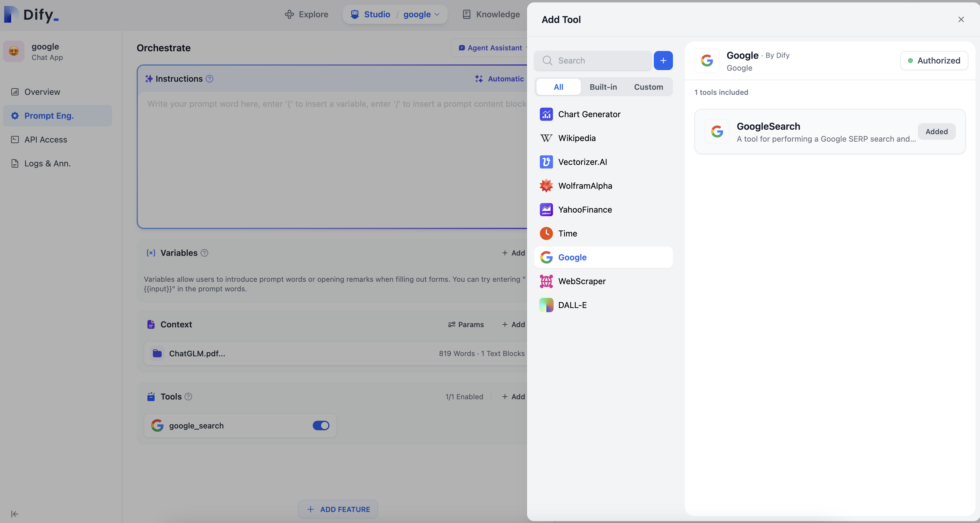This screenshot has height=523, width=980.
Task: Click the Chart Generator tool icon
Action: point(546,114)
